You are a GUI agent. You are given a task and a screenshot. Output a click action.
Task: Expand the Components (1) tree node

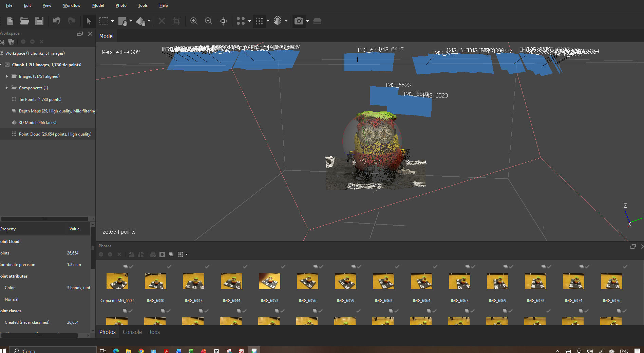tap(7, 88)
